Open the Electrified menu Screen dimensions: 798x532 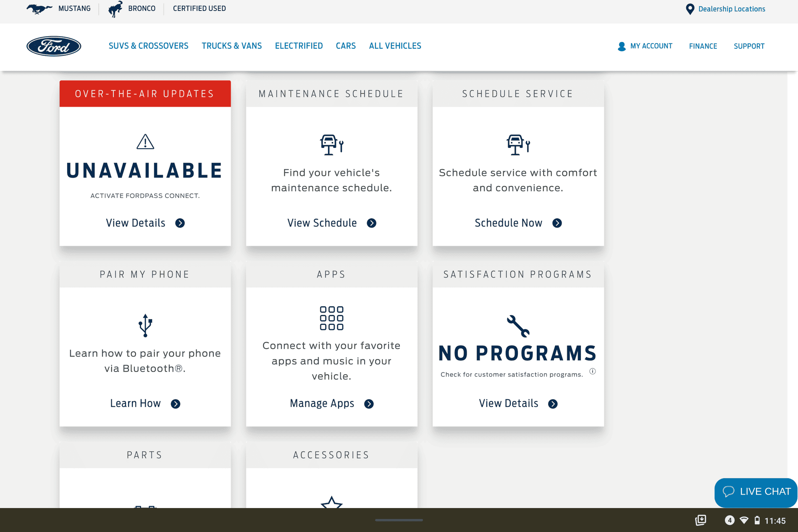click(x=299, y=46)
